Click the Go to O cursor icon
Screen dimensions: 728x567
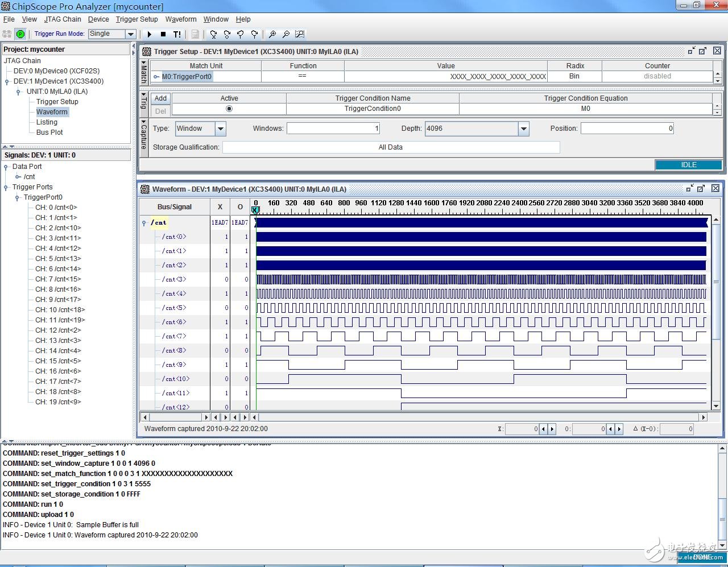227,34
